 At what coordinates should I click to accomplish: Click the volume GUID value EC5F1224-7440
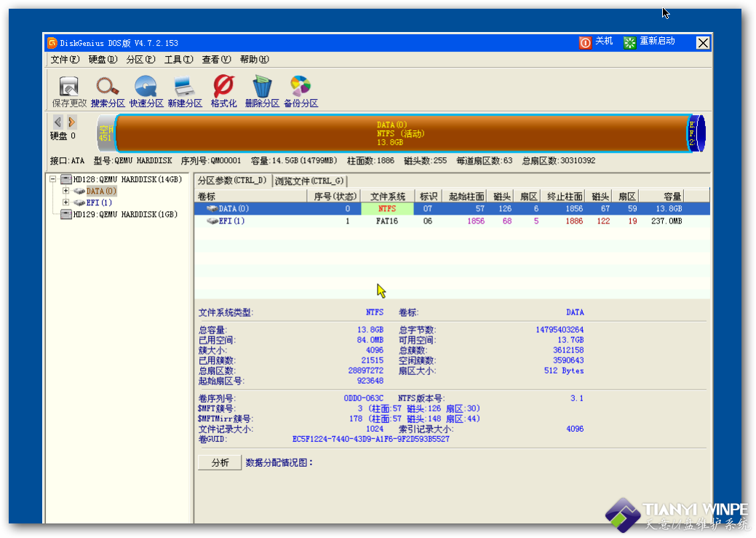pyautogui.click(x=371, y=439)
